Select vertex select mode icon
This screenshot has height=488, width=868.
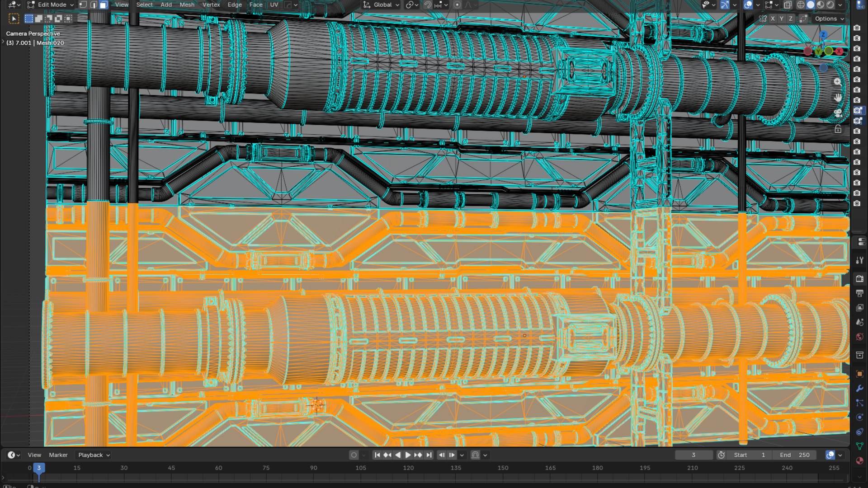pos(83,5)
